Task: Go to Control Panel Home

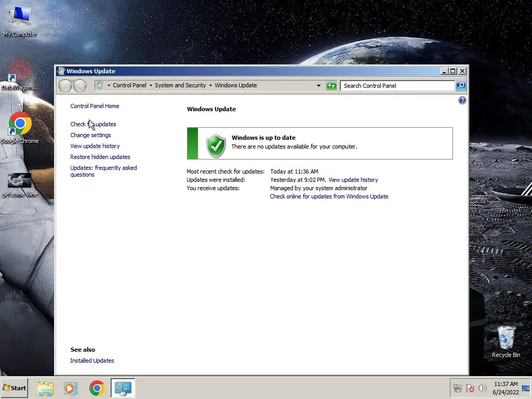Action: click(x=95, y=106)
